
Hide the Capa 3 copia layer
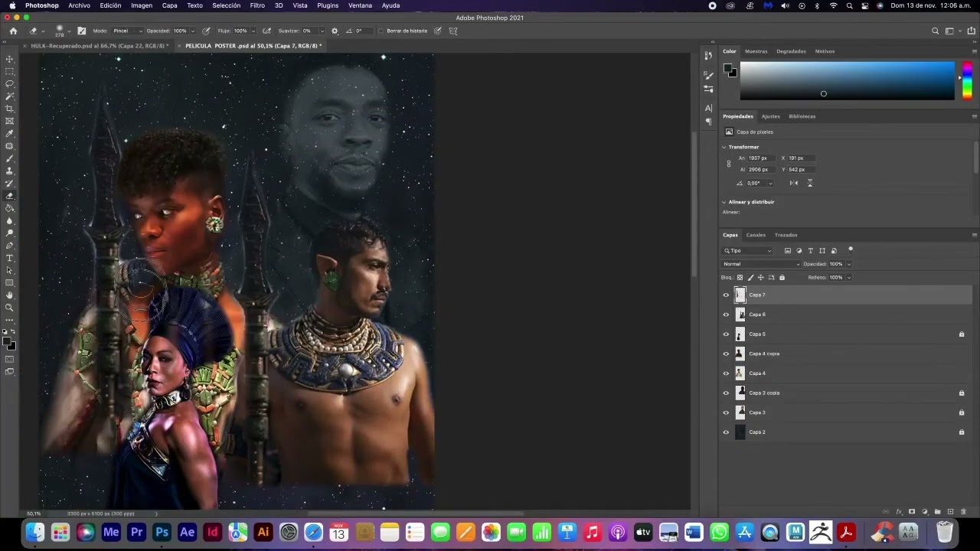tap(726, 393)
